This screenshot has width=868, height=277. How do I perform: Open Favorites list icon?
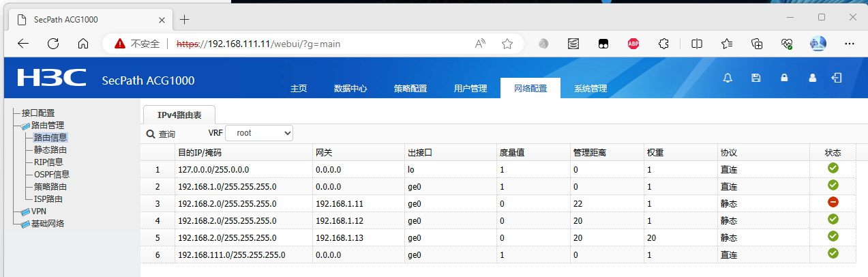click(727, 44)
